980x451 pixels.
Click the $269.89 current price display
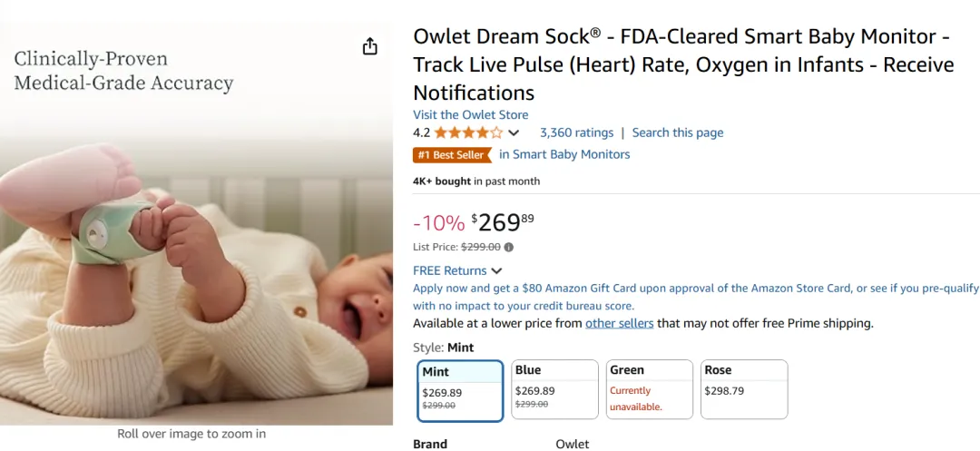point(503,221)
